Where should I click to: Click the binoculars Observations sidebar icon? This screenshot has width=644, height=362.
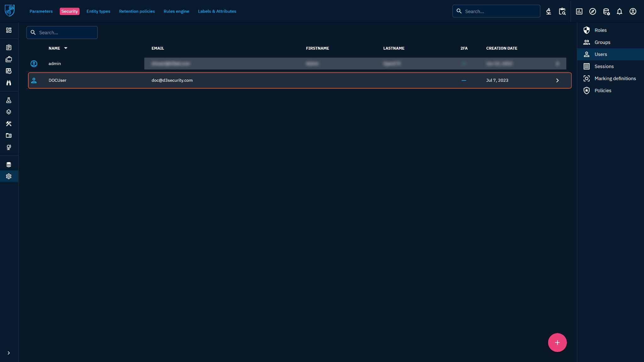[9, 83]
